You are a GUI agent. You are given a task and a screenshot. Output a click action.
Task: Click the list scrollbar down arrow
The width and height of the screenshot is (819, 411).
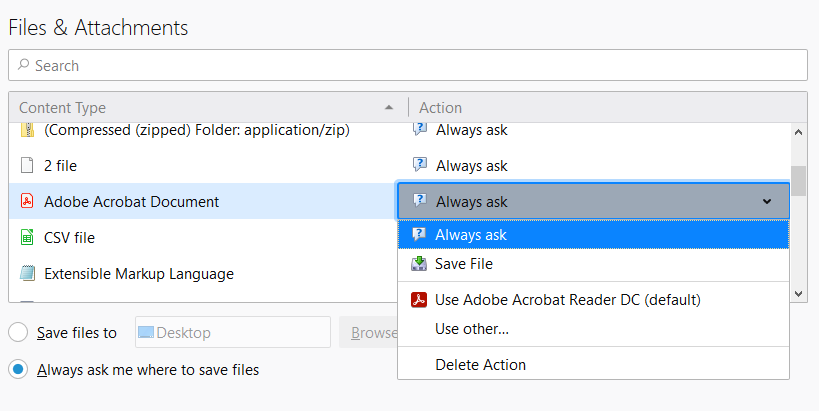tap(798, 293)
